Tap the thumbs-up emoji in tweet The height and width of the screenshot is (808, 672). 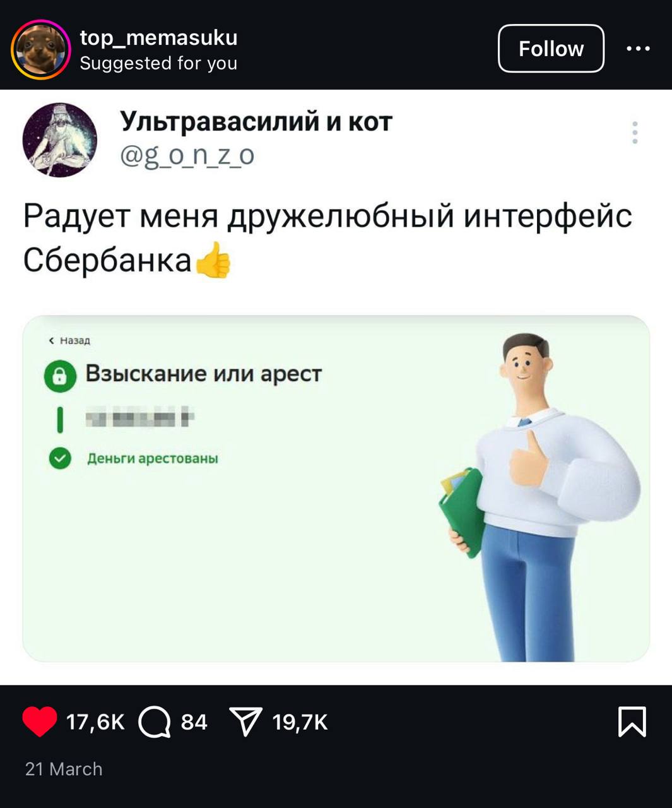coord(214,259)
